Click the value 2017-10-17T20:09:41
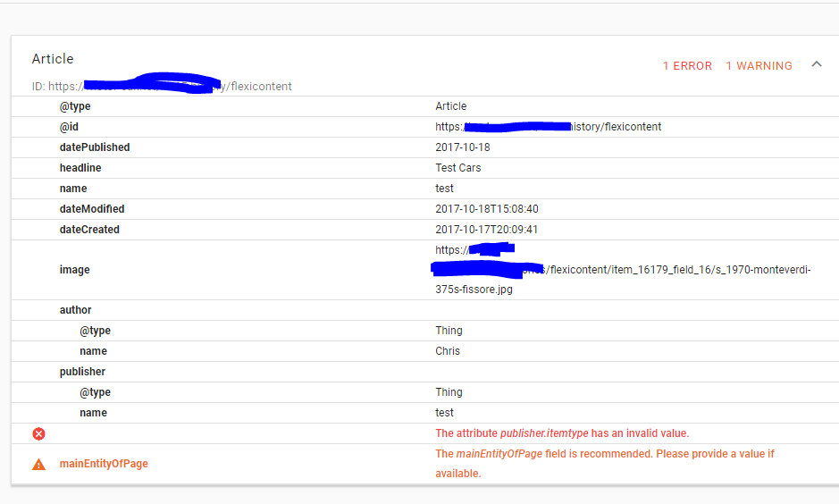Screen dimensions: 839x504 [x=486, y=230]
